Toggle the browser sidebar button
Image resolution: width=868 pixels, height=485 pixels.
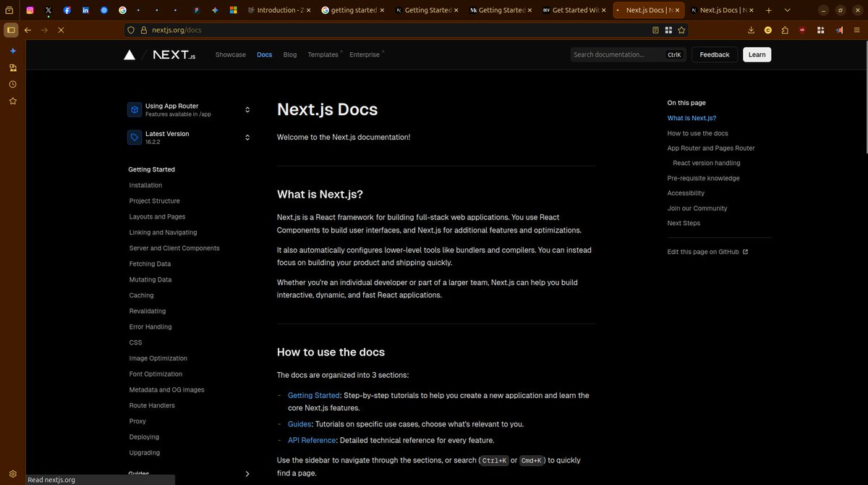[x=11, y=30]
